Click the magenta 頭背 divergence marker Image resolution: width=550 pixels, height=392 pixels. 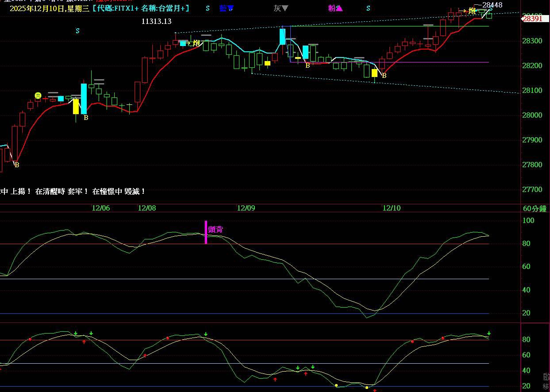point(215,230)
